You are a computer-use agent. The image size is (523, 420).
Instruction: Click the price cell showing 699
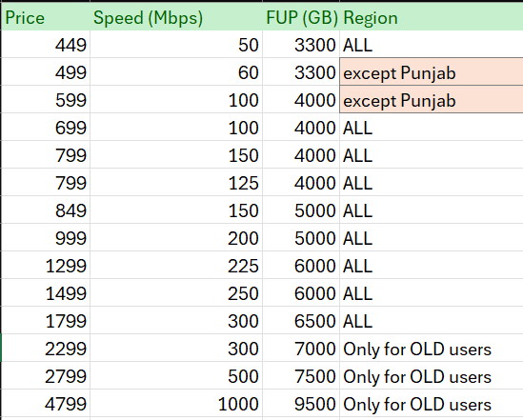[x=46, y=128]
